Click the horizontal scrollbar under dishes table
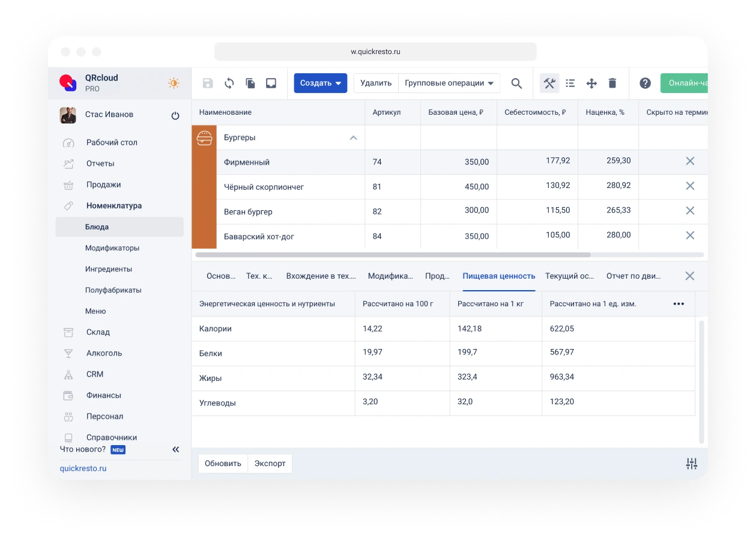Screen dimensions: 756x540 pos(393,255)
